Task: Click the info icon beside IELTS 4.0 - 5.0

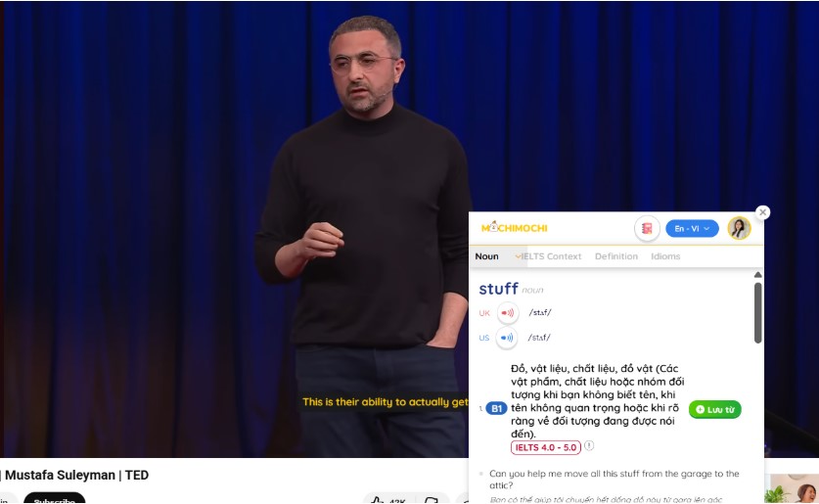Action: [x=589, y=445]
